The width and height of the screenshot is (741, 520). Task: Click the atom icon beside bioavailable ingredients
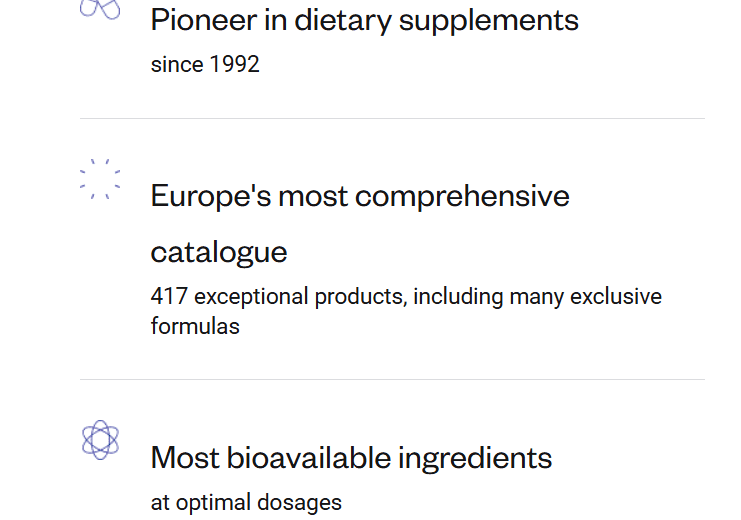(x=100, y=439)
